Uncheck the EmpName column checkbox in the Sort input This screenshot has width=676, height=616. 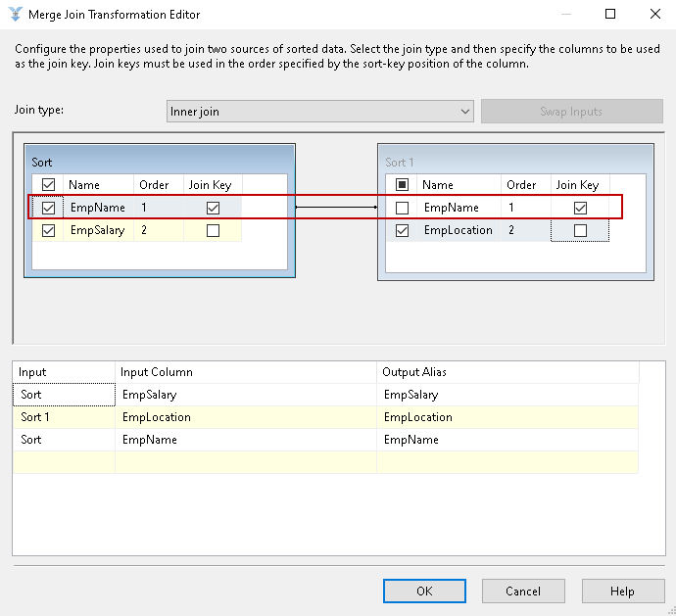coord(48,208)
